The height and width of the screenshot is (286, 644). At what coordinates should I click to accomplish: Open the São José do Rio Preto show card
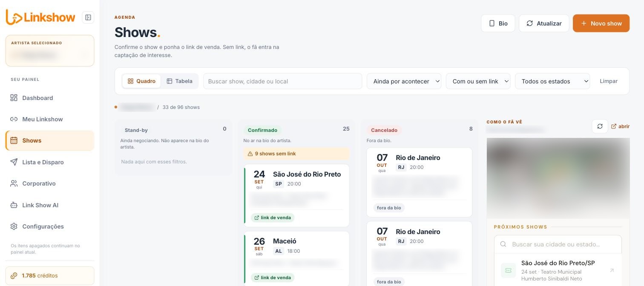coord(296,195)
